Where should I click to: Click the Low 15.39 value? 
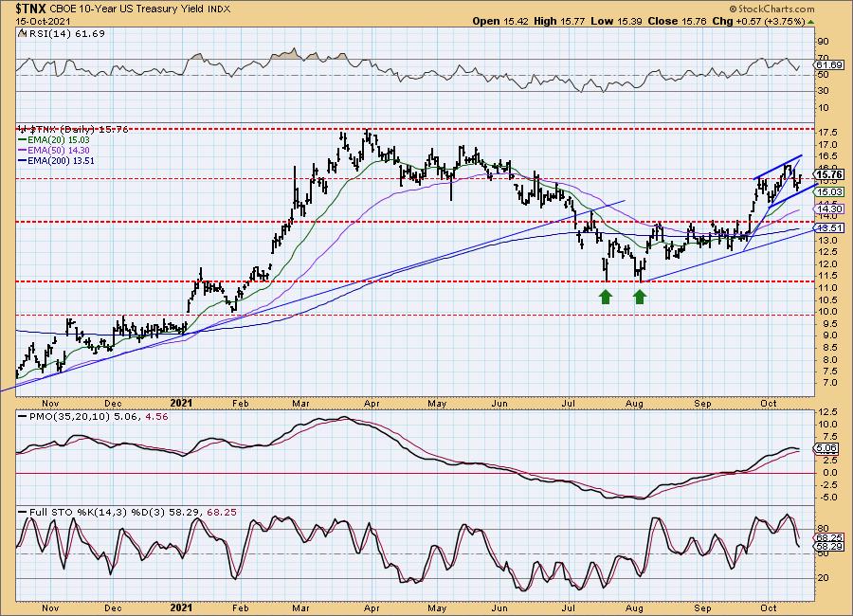click(x=615, y=21)
